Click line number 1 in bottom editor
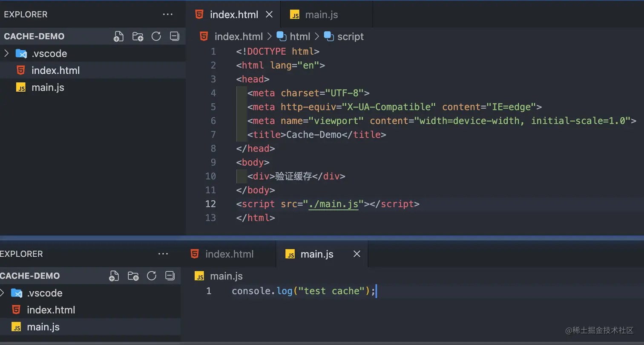 tap(209, 291)
